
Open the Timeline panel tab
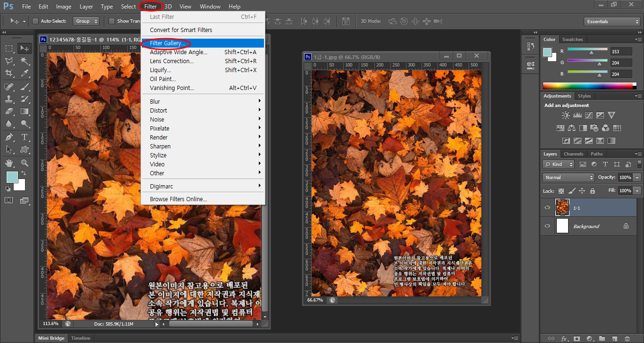(81, 338)
